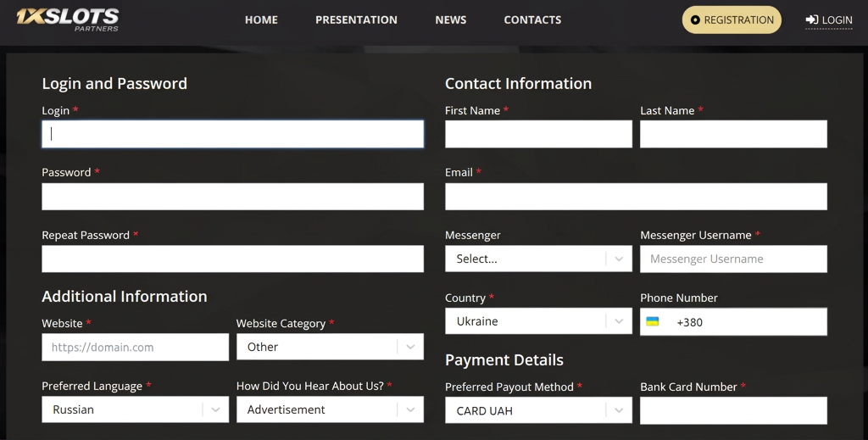Click the Email input field
The width and height of the screenshot is (868, 440).
(x=636, y=197)
